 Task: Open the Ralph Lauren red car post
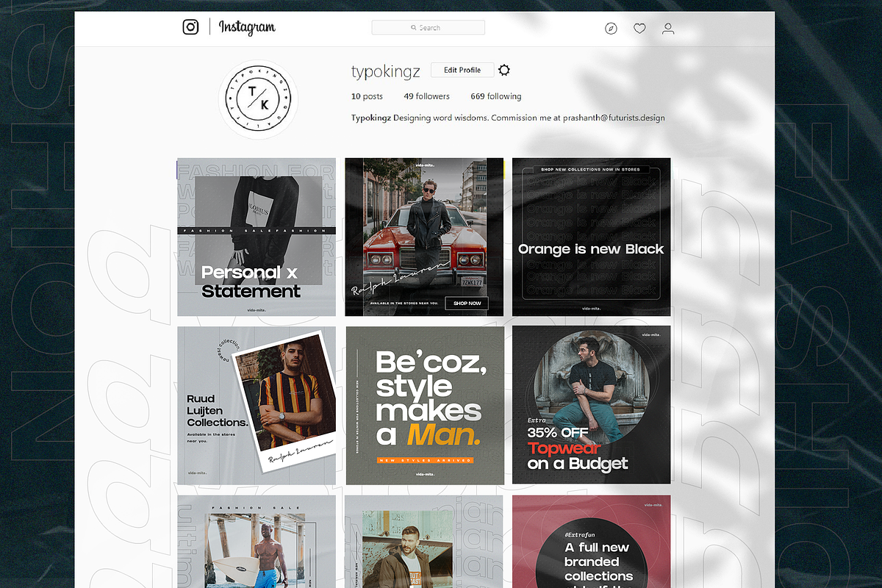point(424,237)
